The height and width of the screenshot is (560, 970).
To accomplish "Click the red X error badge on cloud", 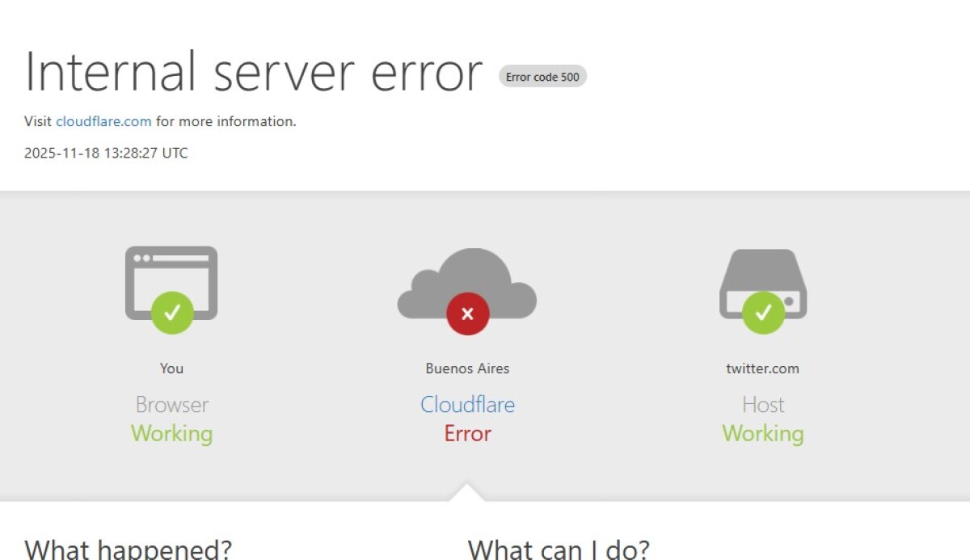I will tap(467, 314).
